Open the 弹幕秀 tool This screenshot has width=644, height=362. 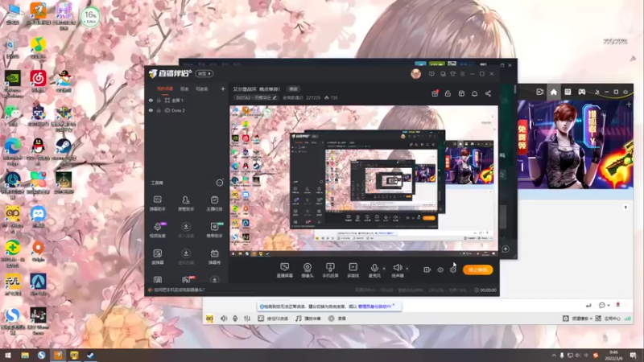click(x=214, y=257)
